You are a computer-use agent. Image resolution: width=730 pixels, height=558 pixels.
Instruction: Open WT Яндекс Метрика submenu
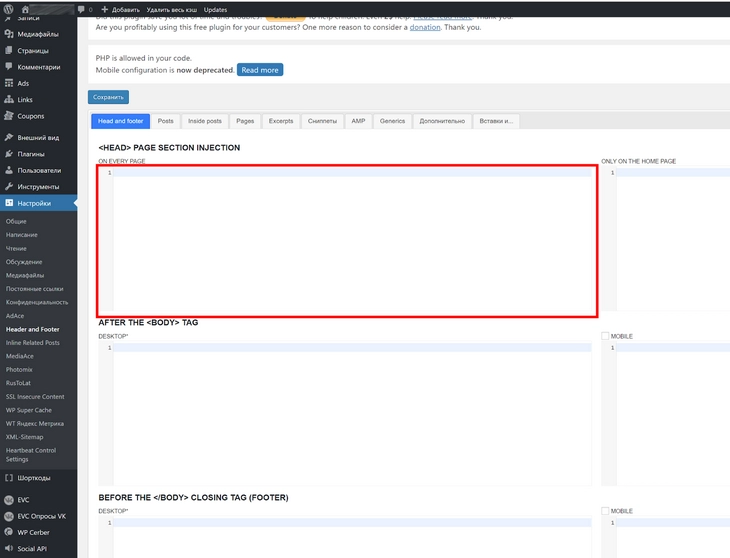(x=35, y=424)
